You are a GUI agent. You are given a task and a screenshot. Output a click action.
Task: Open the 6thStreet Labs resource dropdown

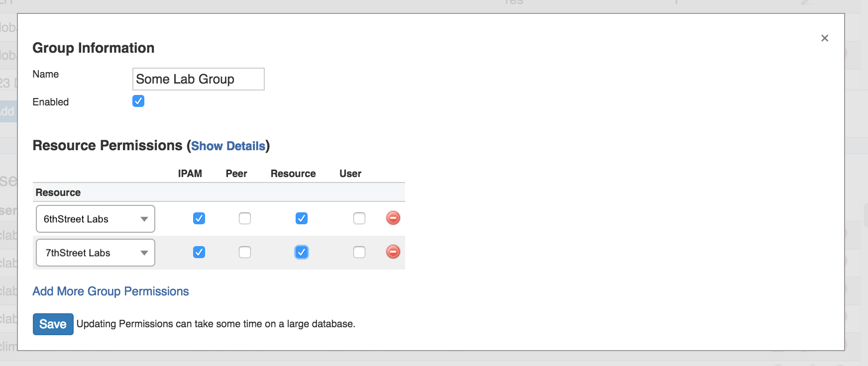click(x=96, y=219)
